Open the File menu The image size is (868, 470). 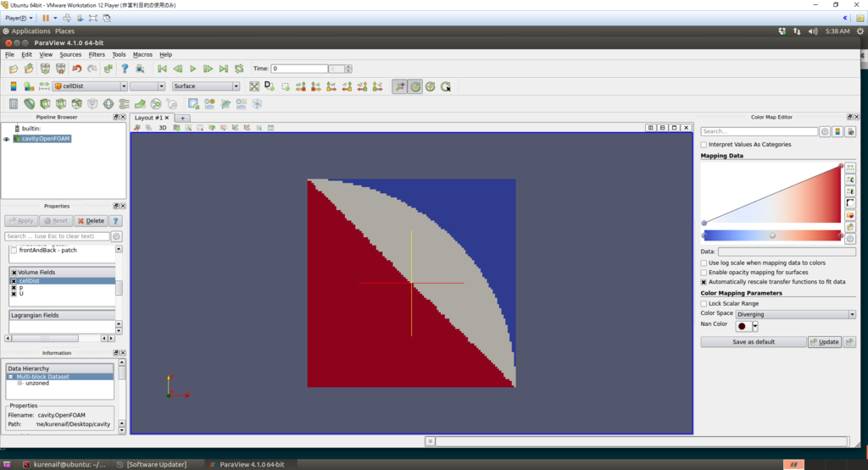(9, 55)
